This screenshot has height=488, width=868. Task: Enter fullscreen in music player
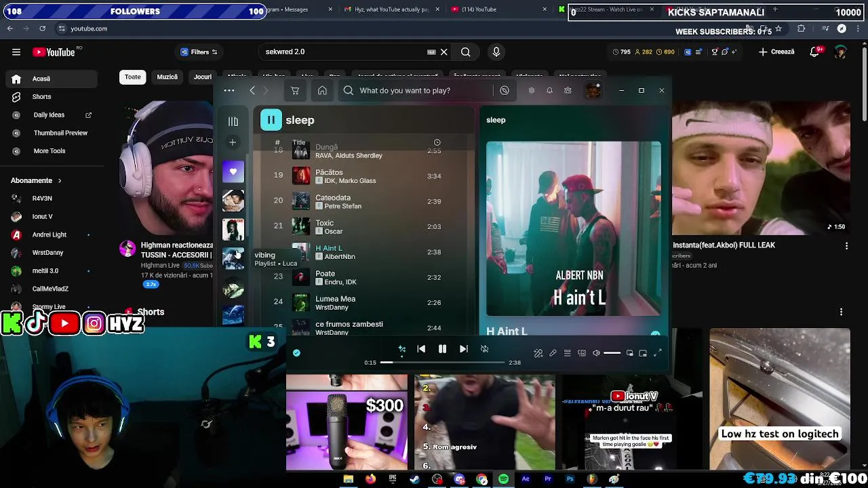coord(657,353)
